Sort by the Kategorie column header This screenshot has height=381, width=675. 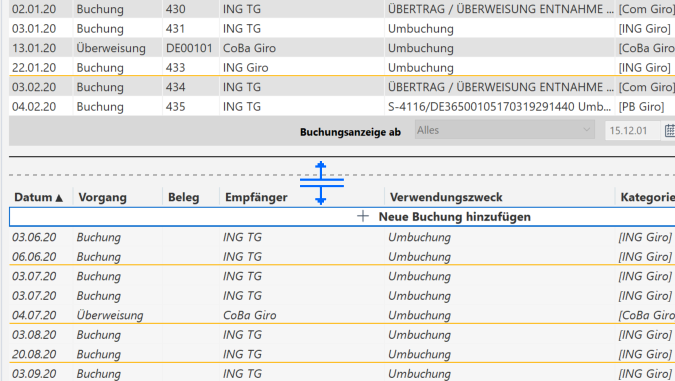(647, 197)
